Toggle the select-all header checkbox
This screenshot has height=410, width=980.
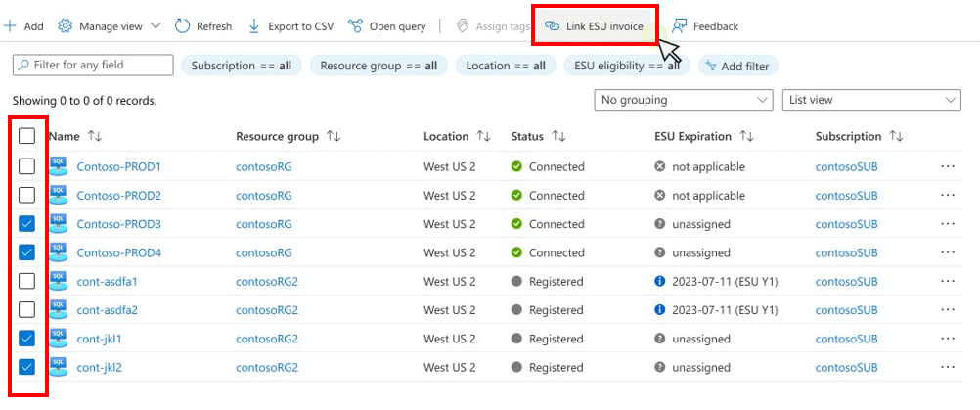pos(27,137)
